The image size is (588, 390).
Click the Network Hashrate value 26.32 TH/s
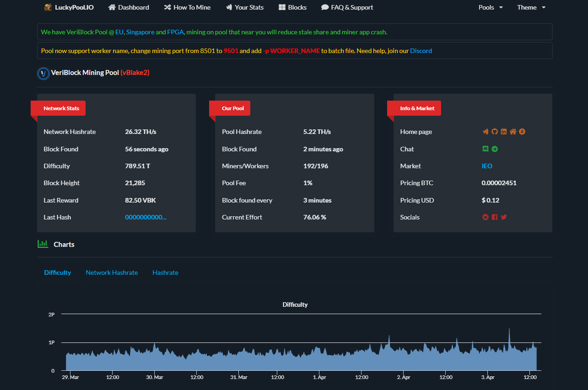tap(140, 132)
